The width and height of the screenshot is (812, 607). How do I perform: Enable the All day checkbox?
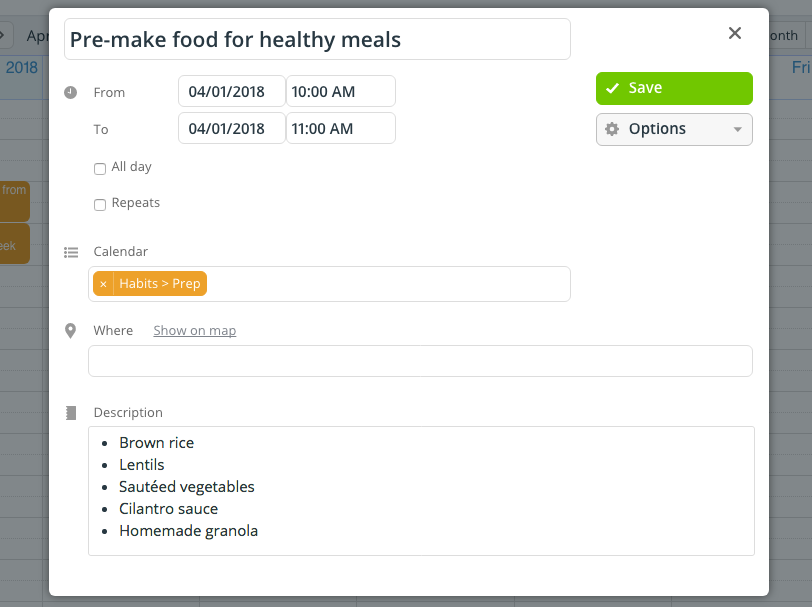coord(100,169)
